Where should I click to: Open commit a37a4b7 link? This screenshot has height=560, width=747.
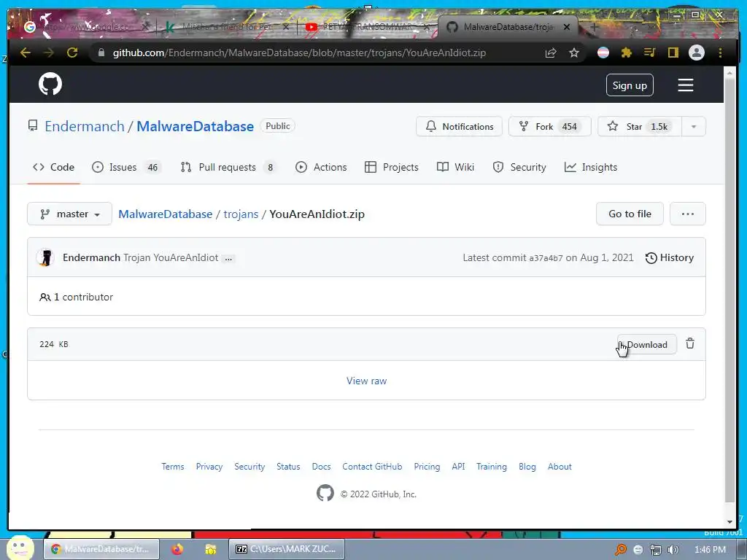click(546, 258)
